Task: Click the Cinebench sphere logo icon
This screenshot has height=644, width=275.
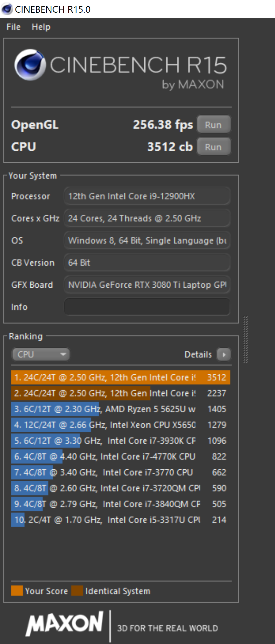Action: pyautogui.click(x=30, y=65)
